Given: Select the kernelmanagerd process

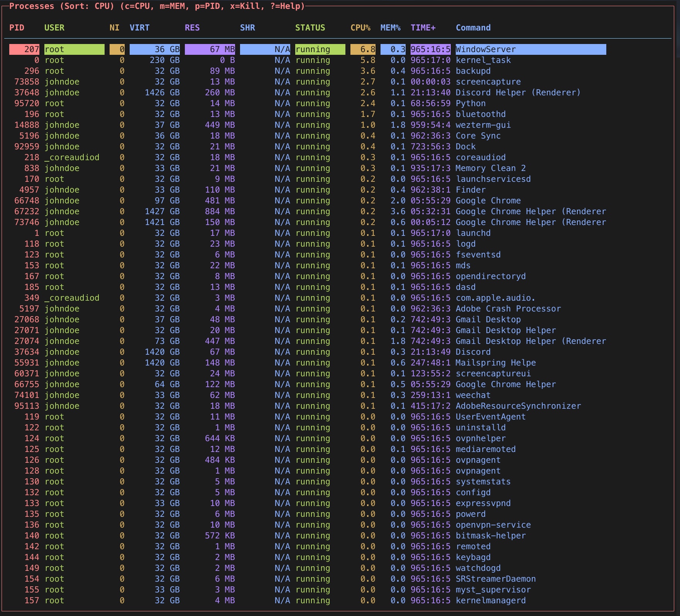Looking at the screenshot, I should click(308, 601).
